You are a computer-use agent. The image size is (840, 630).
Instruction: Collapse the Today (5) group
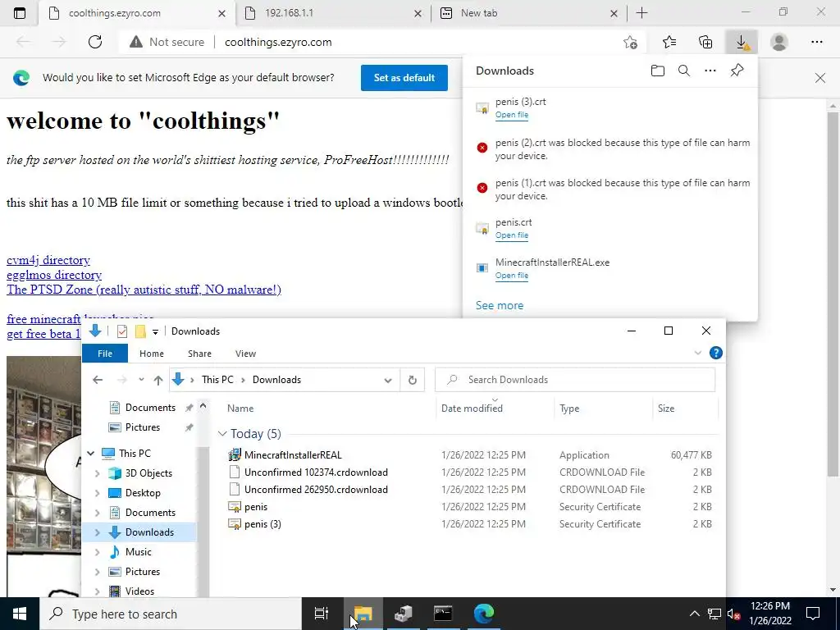[222, 434]
